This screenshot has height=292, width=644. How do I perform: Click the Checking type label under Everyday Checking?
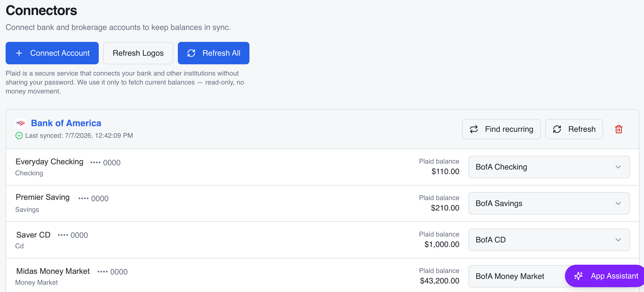coord(29,173)
